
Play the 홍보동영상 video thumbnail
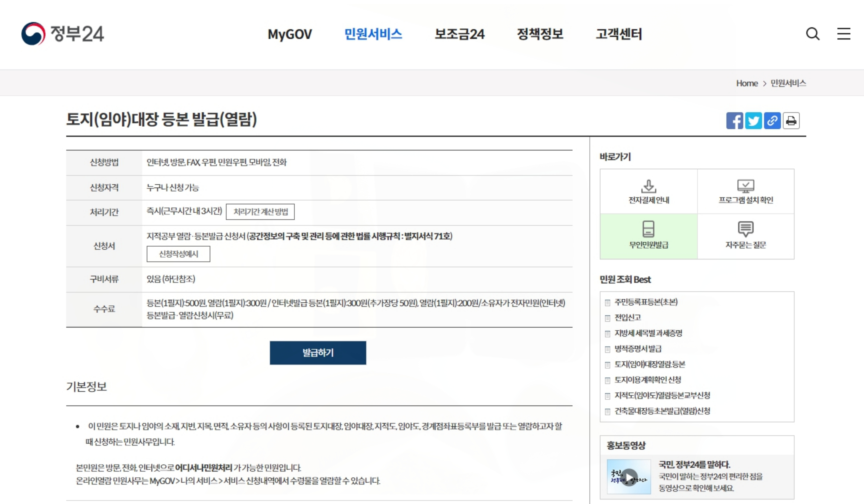tap(629, 477)
